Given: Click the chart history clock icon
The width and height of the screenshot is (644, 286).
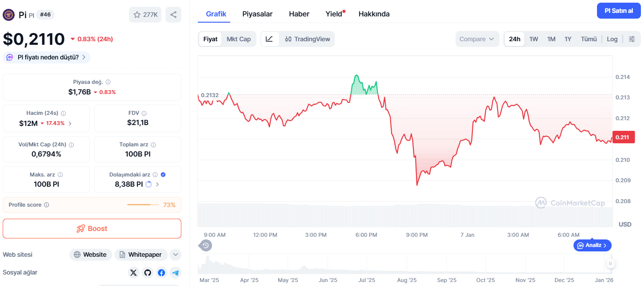Looking at the screenshot, I should (206, 245).
